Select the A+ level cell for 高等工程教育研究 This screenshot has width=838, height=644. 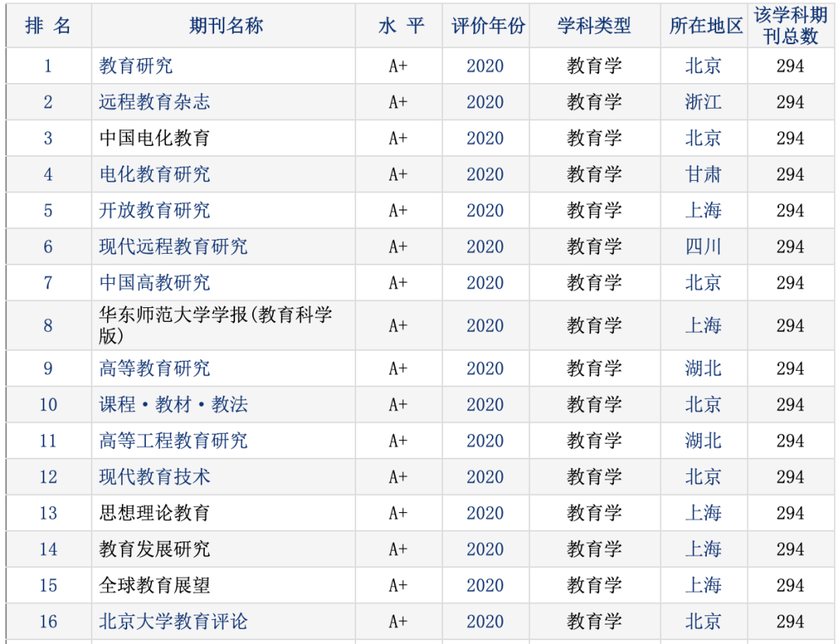(x=398, y=441)
